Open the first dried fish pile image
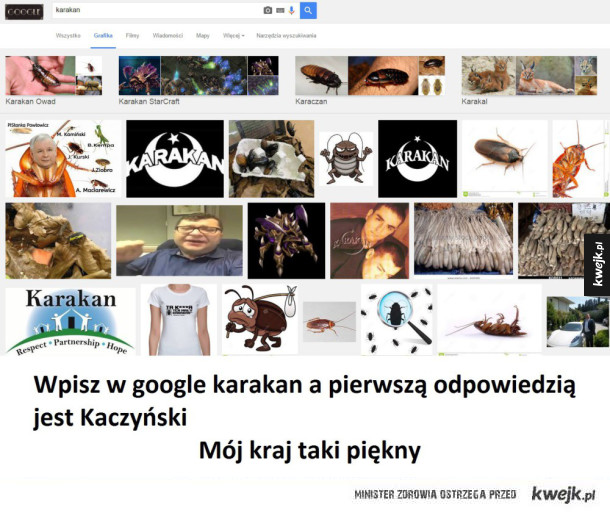This screenshot has height=513, width=610. click(x=463, y=241)
